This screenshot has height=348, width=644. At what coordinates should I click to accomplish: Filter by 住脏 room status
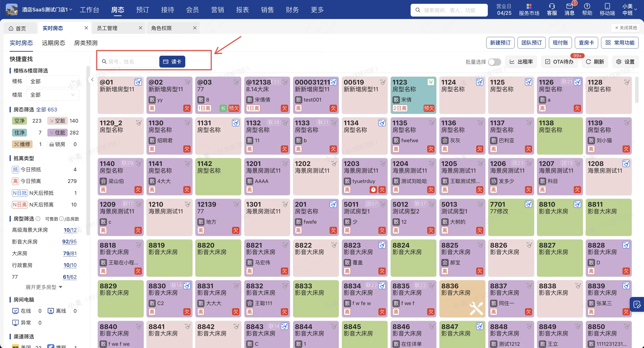58,133
